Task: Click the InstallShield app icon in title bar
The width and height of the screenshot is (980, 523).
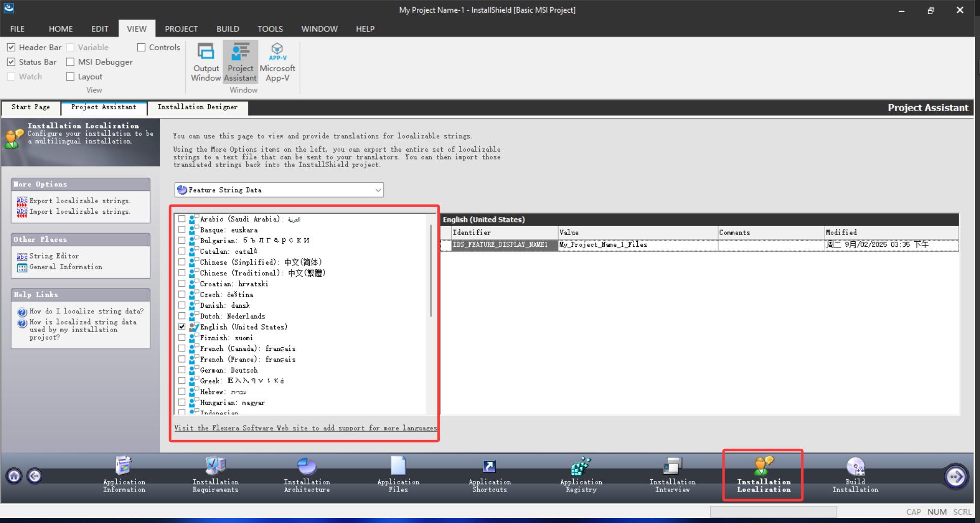Action: 9,9
